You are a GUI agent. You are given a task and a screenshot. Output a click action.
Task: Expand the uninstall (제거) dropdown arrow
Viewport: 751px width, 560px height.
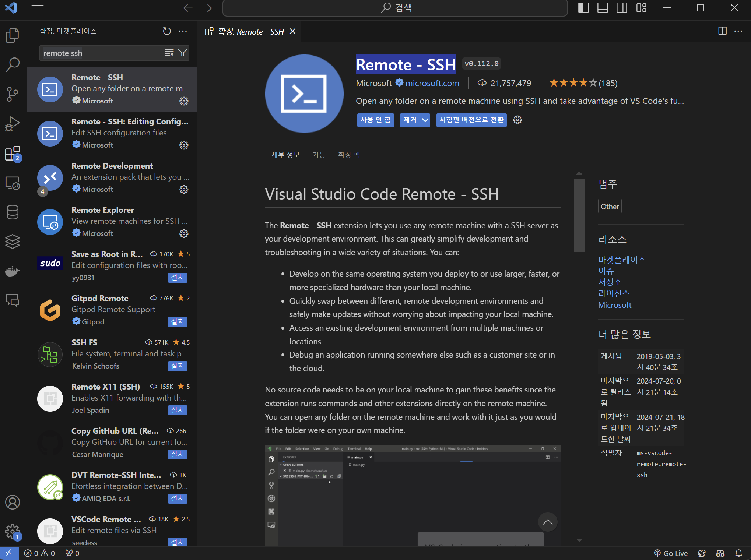click(425, 120)
